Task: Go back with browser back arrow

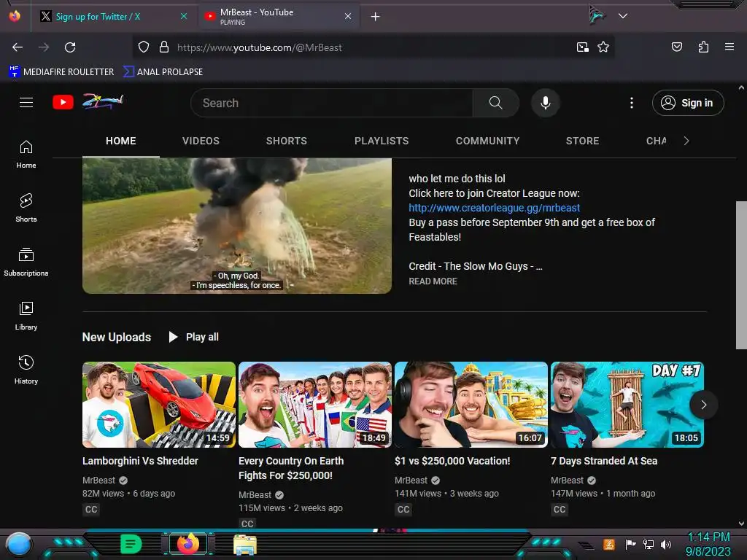Action: click(18, 47)
